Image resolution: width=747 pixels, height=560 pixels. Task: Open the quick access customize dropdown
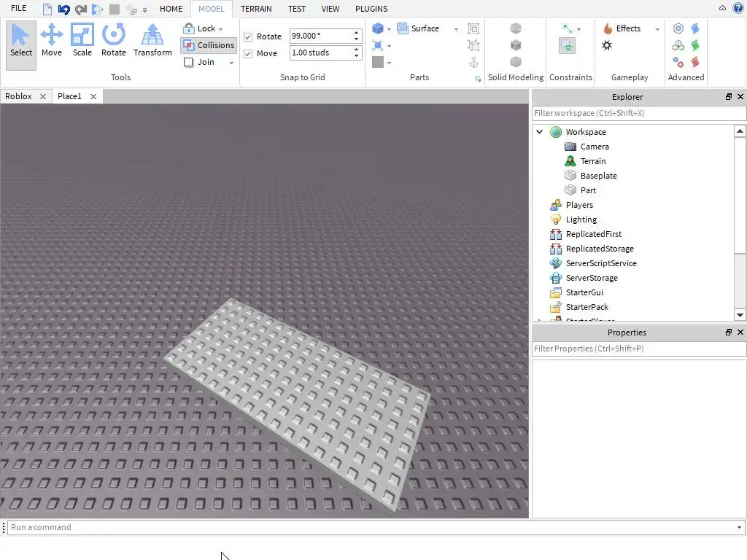[145, 9]
